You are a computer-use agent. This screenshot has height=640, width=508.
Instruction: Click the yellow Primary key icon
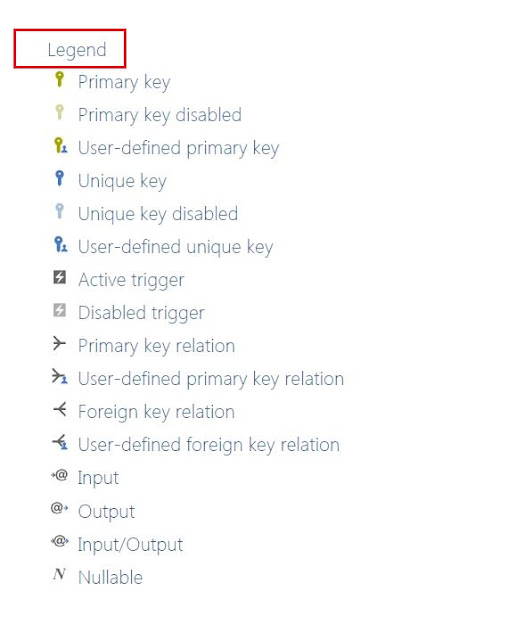tap(60, 79)
